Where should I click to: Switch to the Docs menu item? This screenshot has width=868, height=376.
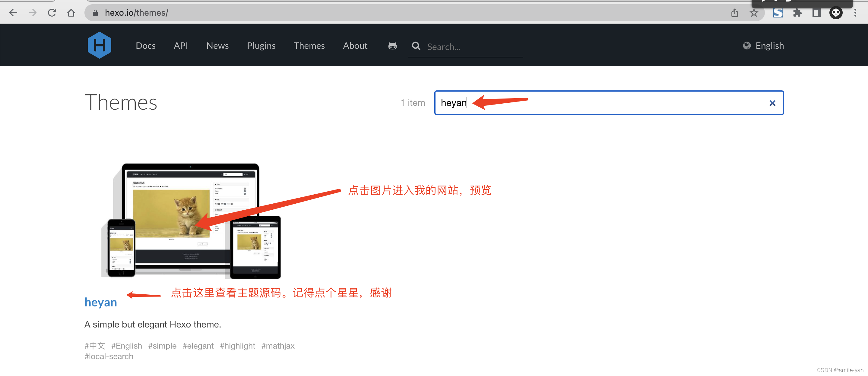[x=146, y=45]
